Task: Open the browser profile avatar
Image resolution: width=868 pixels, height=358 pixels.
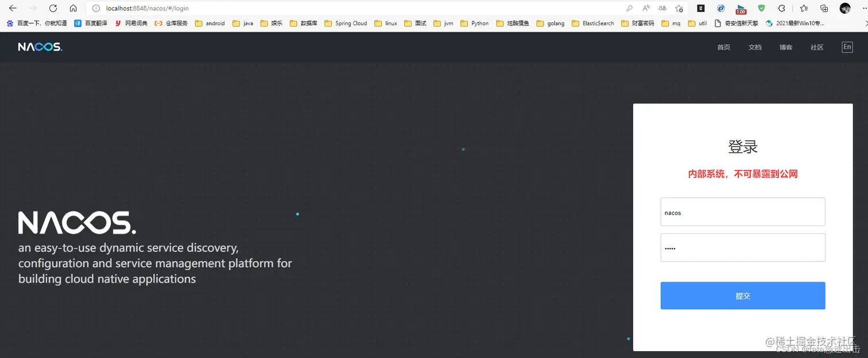Action: 844,8
